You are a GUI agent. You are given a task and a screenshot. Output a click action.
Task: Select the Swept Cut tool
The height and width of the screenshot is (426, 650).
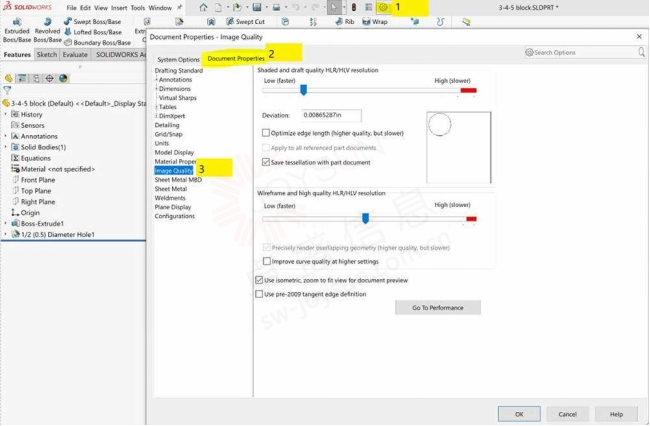tap(245, 22)
